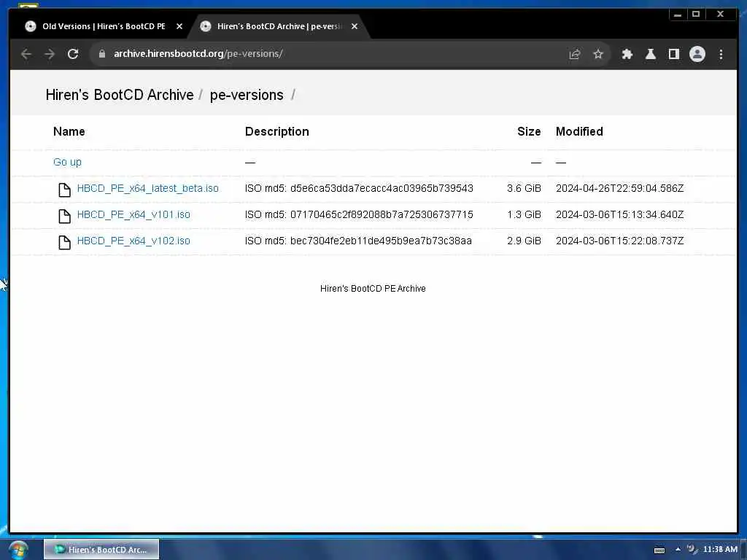Sort by the Modified column header
This screenshot has height=560, width=747.
click(579, 131)
